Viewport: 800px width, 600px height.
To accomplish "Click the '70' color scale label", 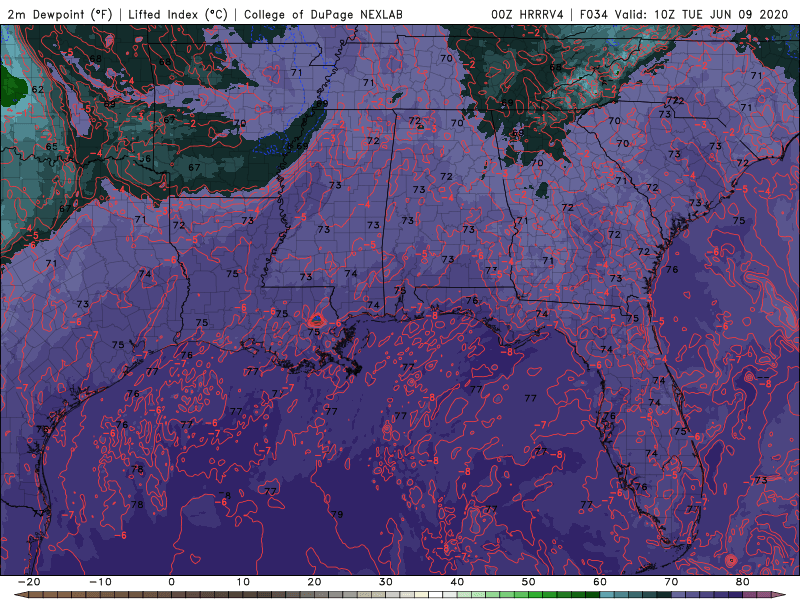I will click(671, 582).
